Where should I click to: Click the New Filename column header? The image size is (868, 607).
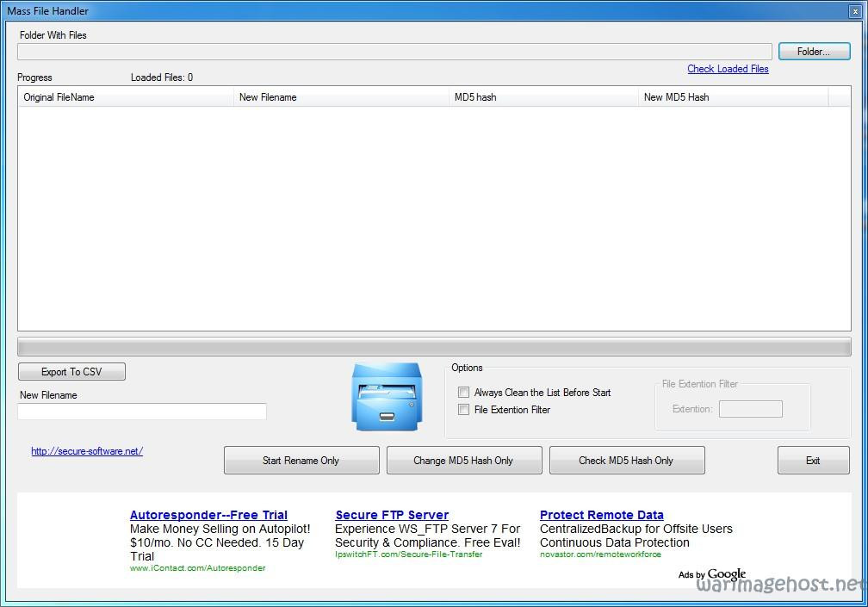pos(340,96)
